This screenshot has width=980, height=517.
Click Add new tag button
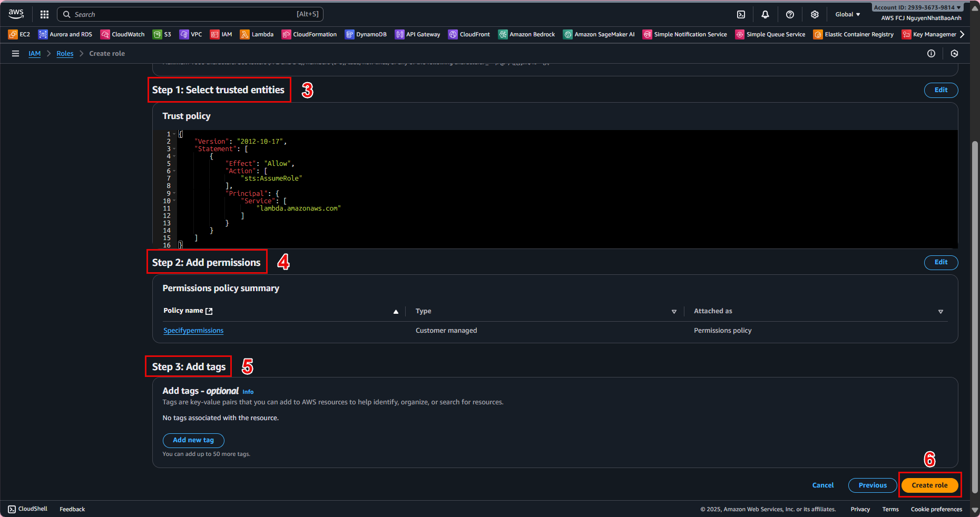(193, 440)
